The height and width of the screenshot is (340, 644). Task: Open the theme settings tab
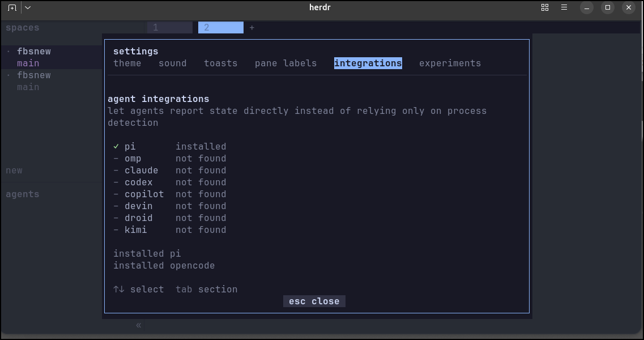point(127,63)
